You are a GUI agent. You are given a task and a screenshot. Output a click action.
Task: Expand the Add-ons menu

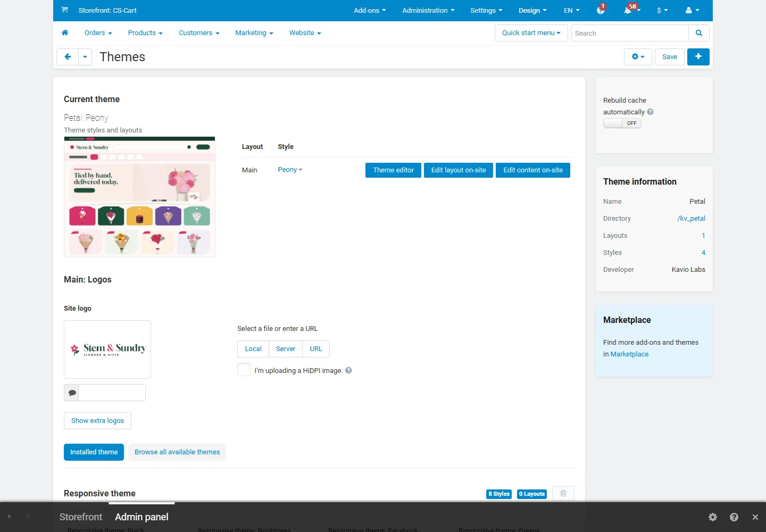click(370, 11)
